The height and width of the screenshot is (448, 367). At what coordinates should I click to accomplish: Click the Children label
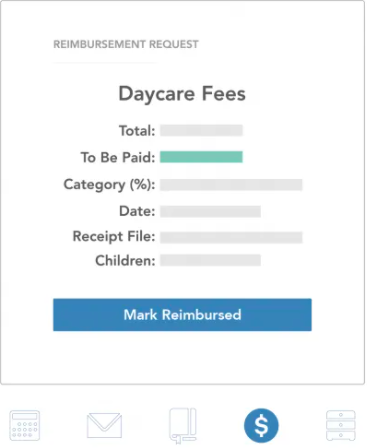click(x=125, y=260)
